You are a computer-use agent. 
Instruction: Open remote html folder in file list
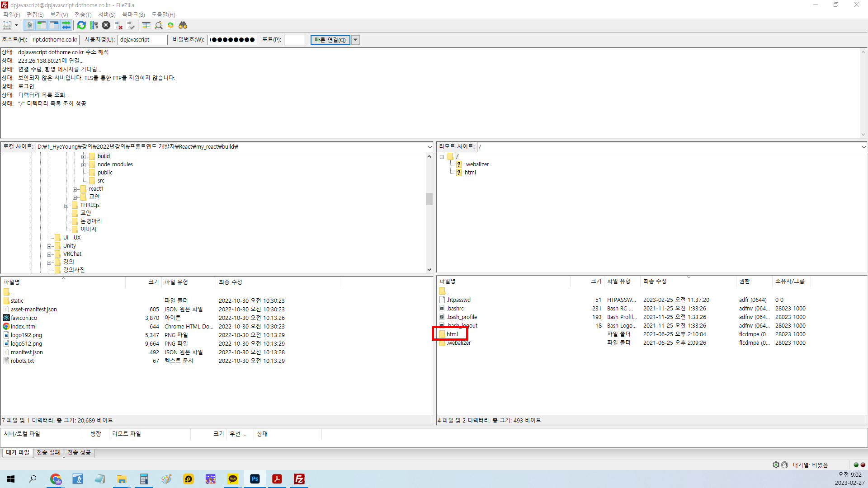point(452,334)
